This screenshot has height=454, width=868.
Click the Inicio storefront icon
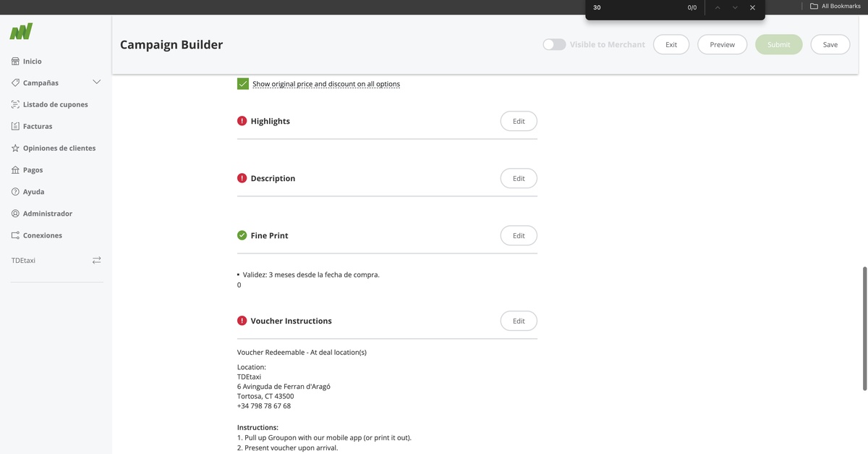point(15,62)
